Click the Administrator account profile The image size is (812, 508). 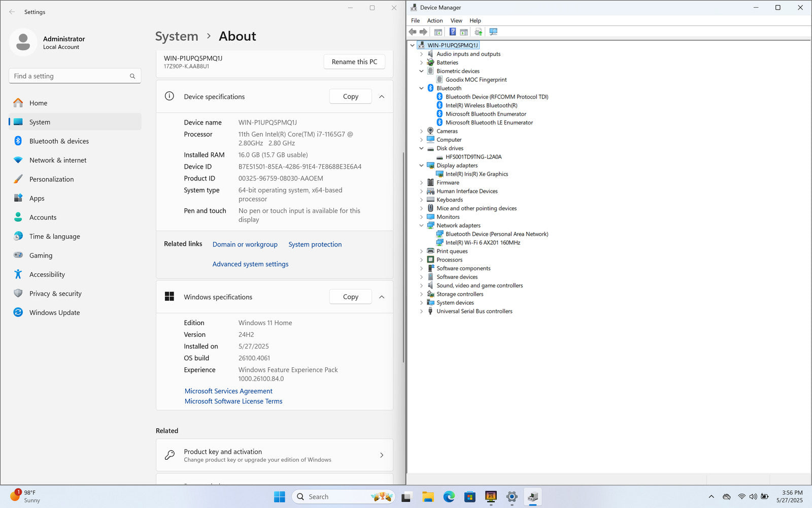(47, 42)
